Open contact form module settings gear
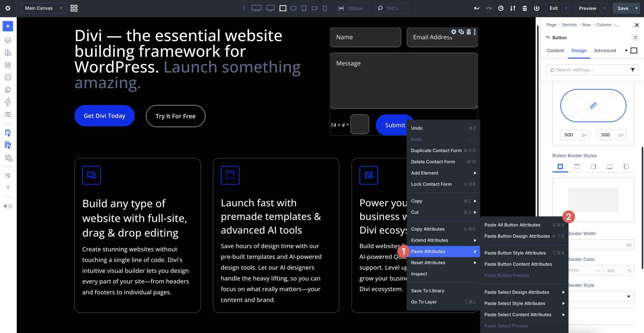The image size is (644, 333). pos(454,32)
